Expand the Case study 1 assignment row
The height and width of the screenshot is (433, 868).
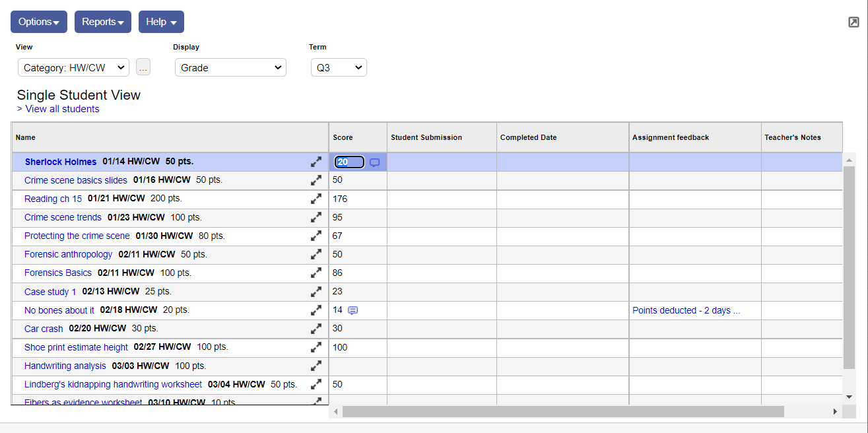pos(316,291)
